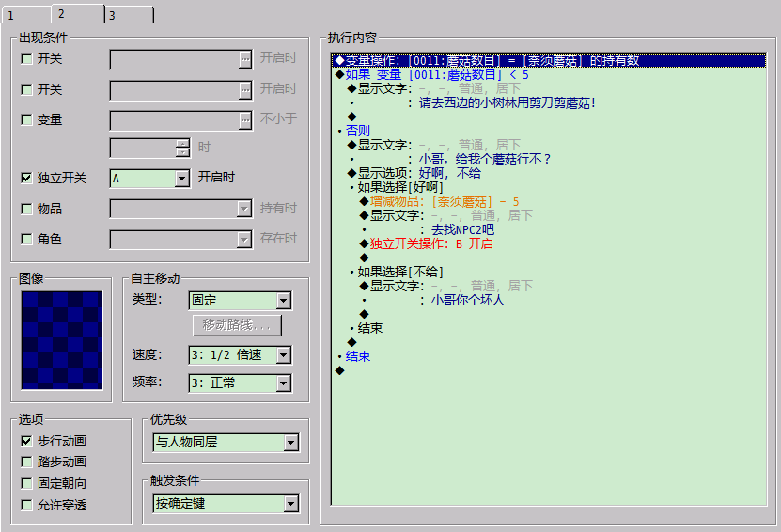Open the 优先级 与人物同层 dropdown
Screen dimensions: 781x532
coord(291,443)
